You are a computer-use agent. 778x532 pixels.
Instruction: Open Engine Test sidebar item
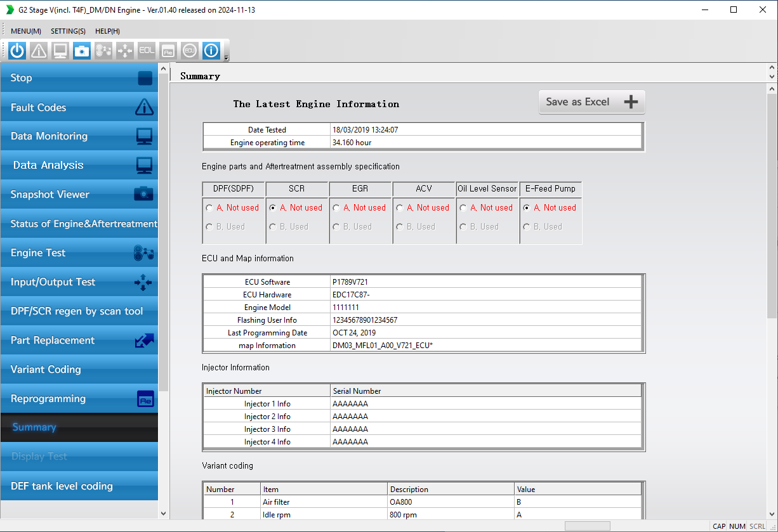pyautogui.click(x=79, y=253)
